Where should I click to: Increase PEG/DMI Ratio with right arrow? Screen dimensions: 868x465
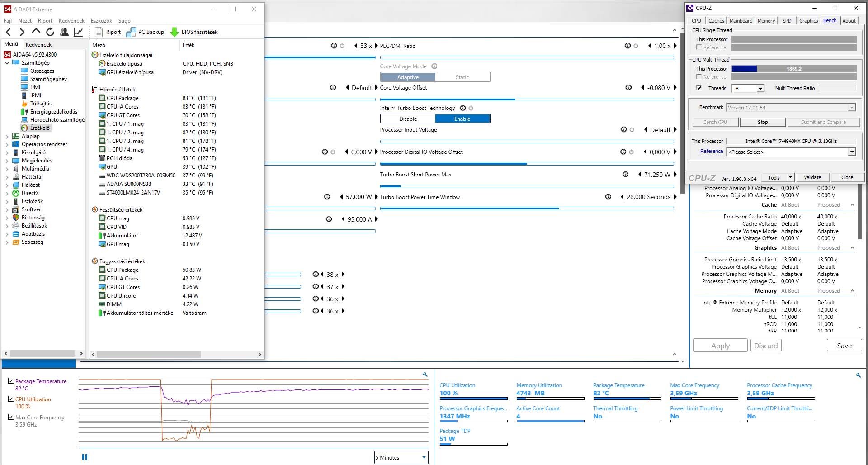point(675,46)
